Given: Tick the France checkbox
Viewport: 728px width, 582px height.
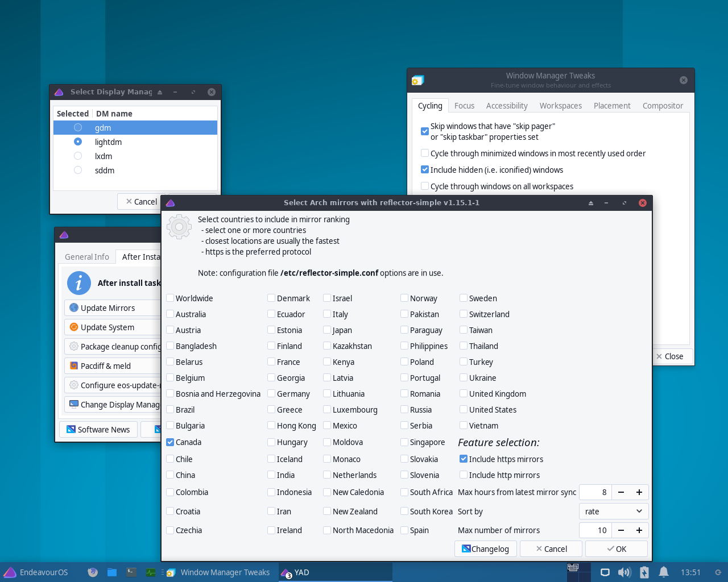Looking at the screenshot, I should pos(271,361).
